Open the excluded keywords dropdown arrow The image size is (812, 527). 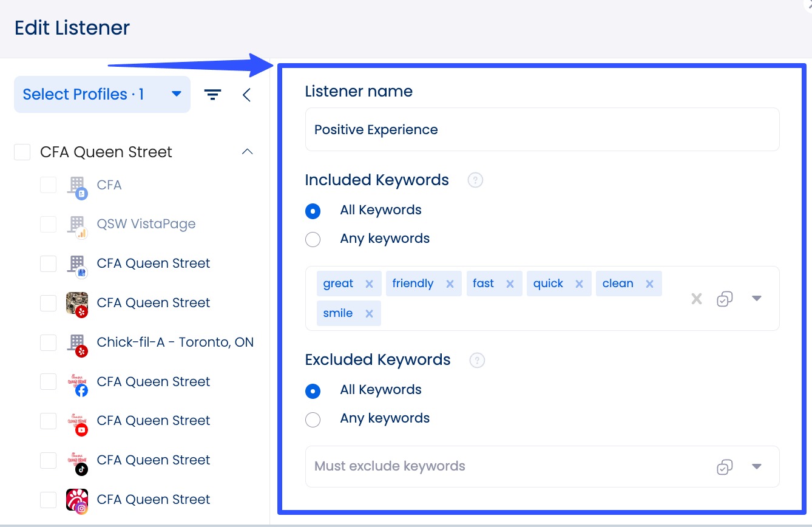(756, 466)
